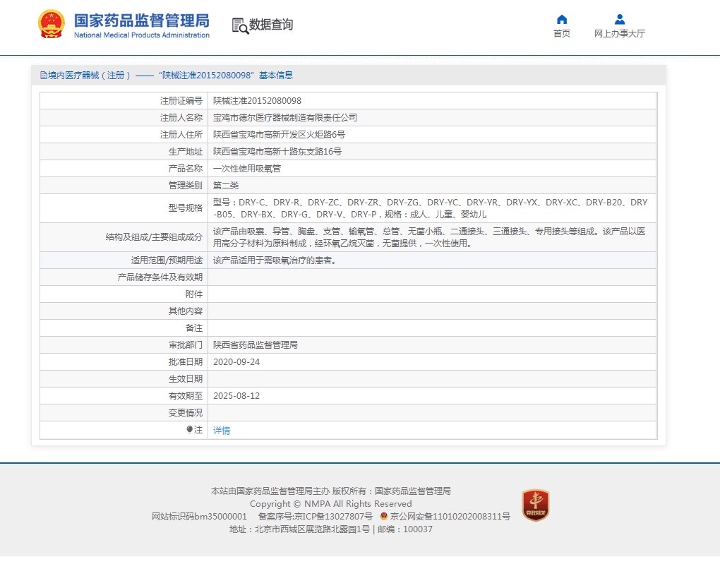Click the 网上办事大厅 user icon
Screen dimensions: 720x588
click(620, 19)
